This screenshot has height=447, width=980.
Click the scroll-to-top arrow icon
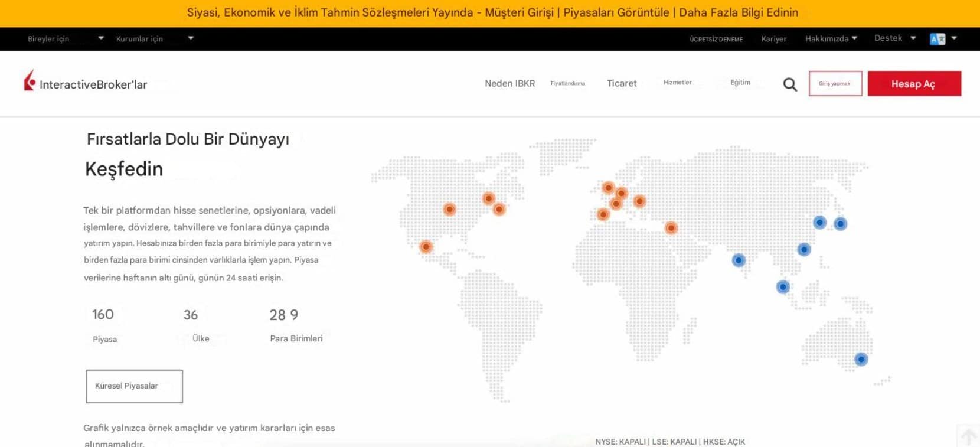coord(968,436)
